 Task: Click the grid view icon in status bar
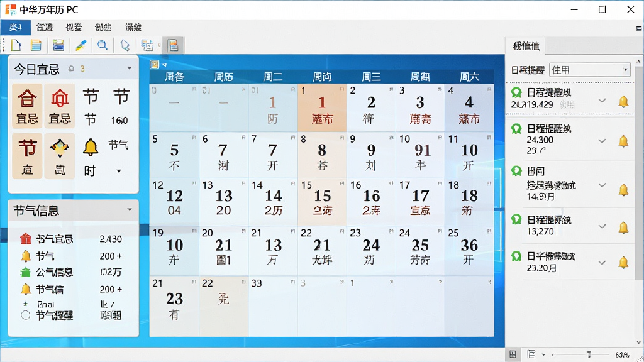point(513,354)
